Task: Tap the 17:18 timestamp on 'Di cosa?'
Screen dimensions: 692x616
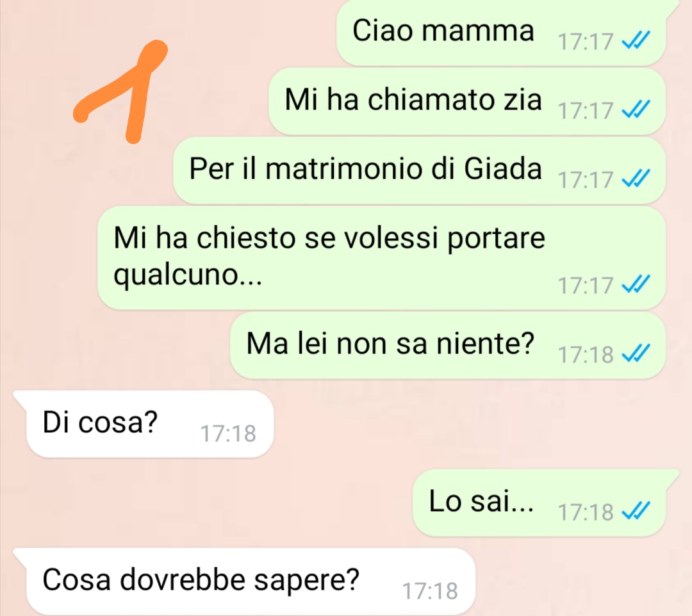Action: (x=228, y=434)
